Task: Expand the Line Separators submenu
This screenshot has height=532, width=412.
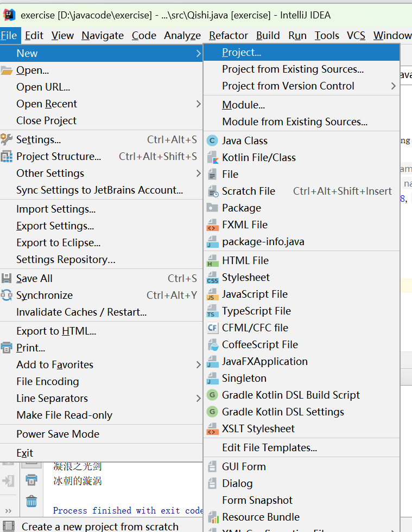Action: pyautogui.click(x=198, y=398)
